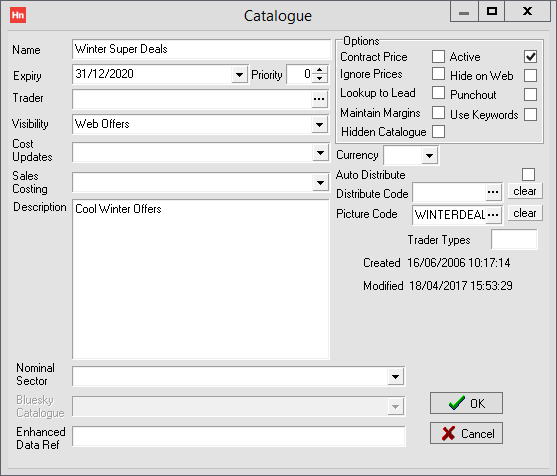Uncheck the Active checkbox
Screen dimensions: 557x476
(x=530, y=57)
